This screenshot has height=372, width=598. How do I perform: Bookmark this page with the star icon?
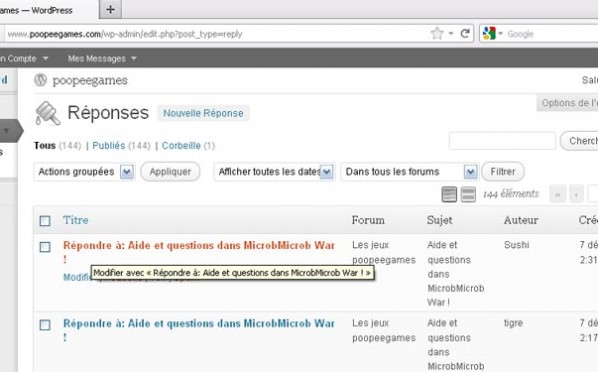tap(437, 34)
